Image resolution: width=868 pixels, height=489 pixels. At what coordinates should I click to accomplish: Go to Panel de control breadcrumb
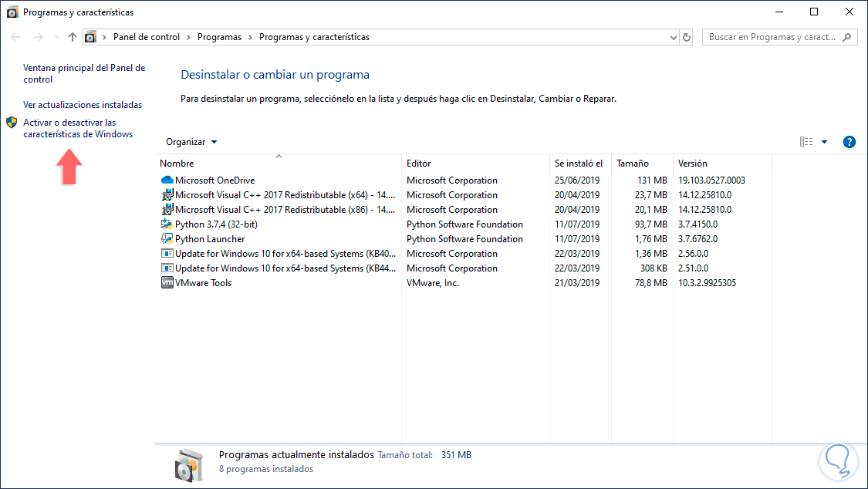[146, 37]
